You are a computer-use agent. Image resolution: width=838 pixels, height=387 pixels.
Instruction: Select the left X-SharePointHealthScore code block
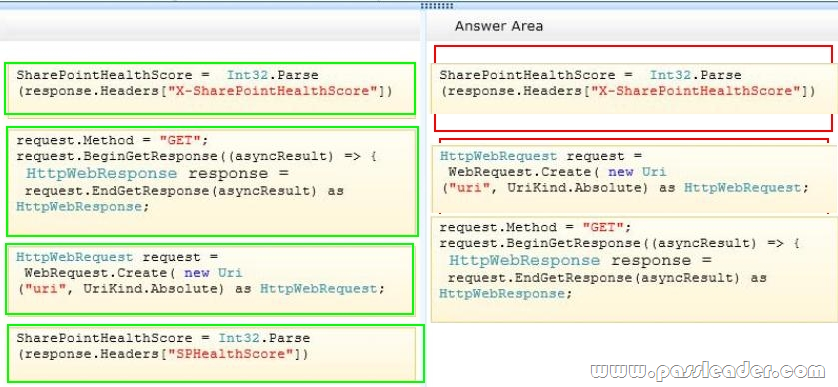click(x=210, y=88)
